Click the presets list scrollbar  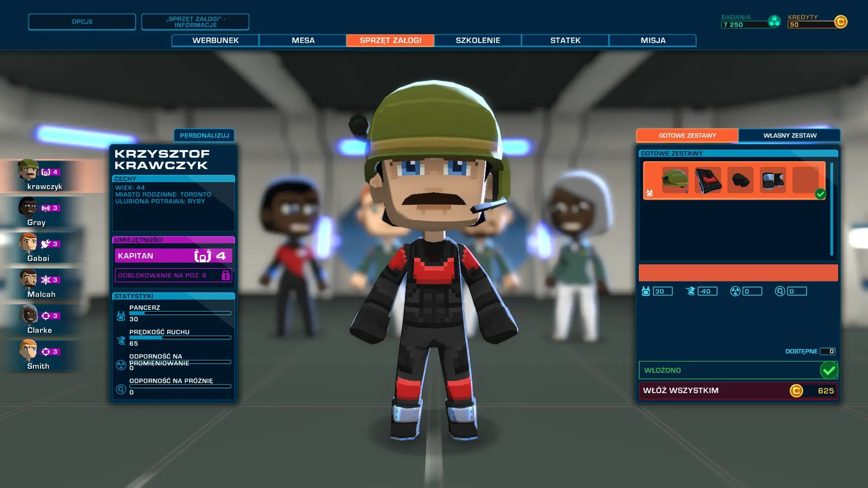tap(831, 209)
